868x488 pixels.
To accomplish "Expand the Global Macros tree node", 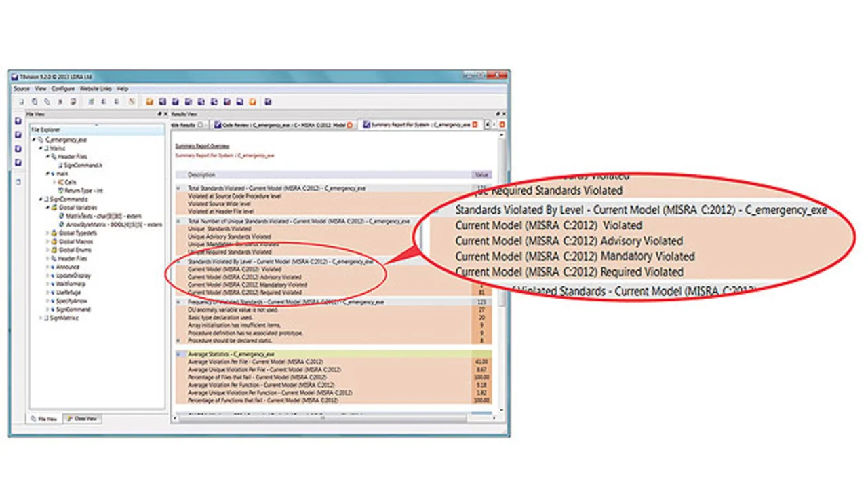I will 47,241.
